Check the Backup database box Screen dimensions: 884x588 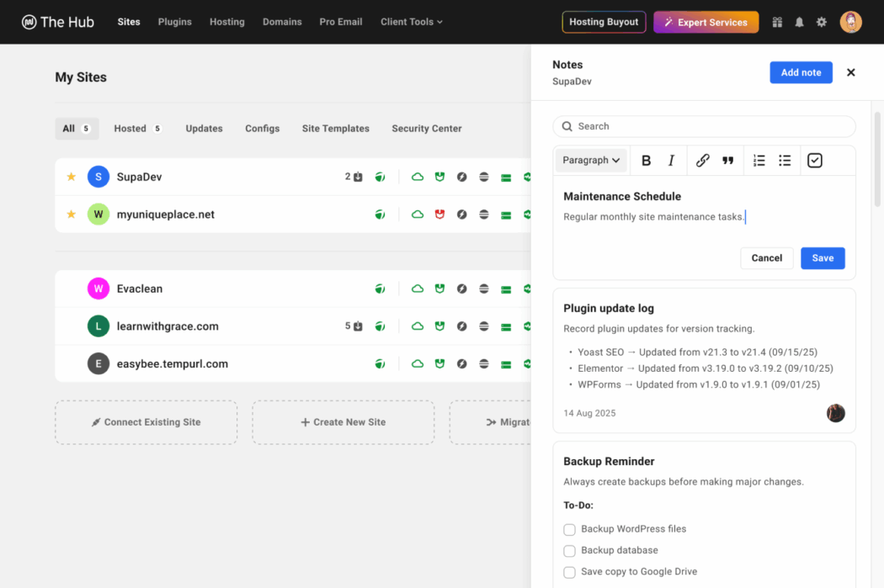tap(570, 550)
